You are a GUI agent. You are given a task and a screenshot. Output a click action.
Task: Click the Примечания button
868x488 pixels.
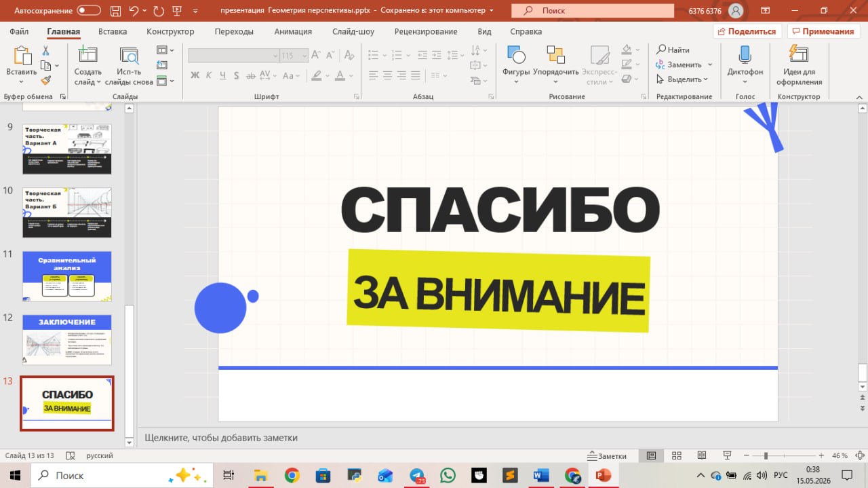coord(823,31)
